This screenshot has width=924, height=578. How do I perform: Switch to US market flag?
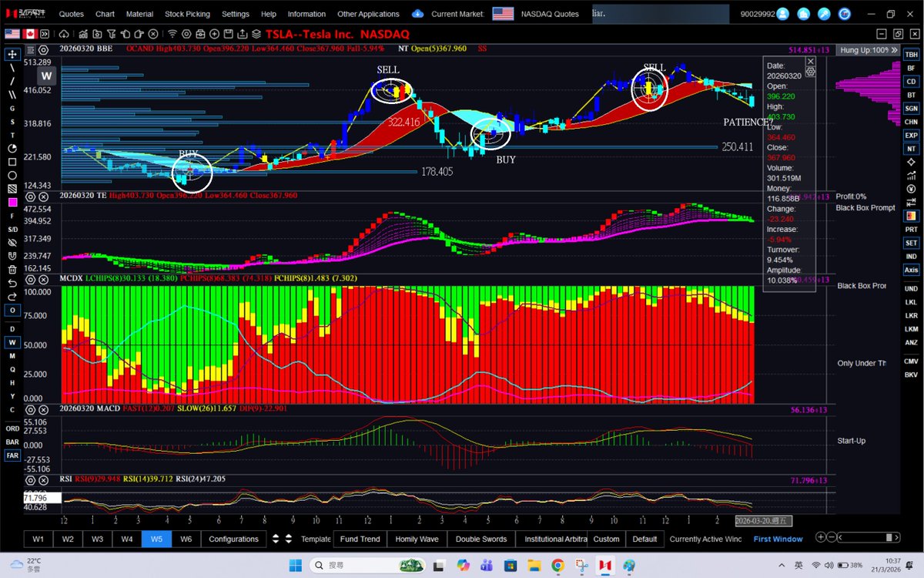[x=12, y=34]
